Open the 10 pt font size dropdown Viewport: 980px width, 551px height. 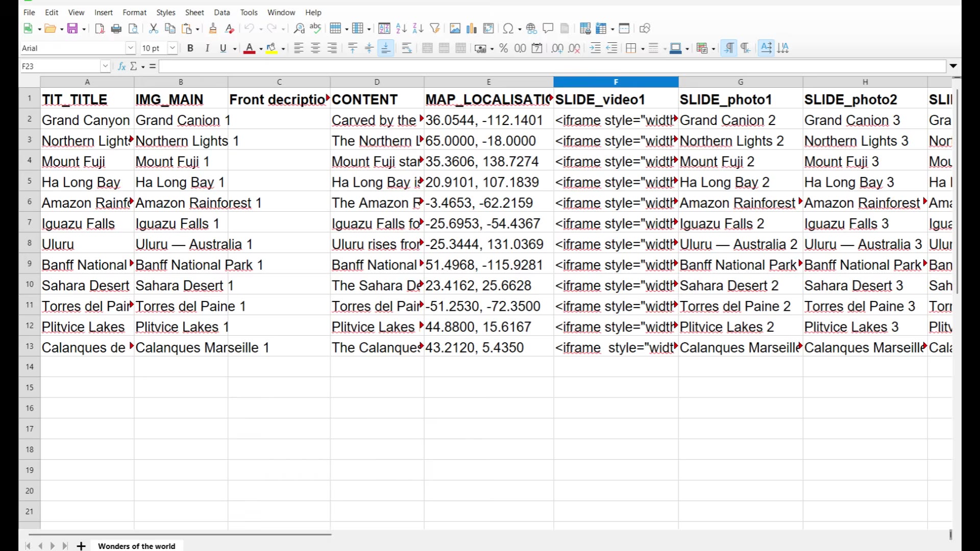[x=173, y=48]
